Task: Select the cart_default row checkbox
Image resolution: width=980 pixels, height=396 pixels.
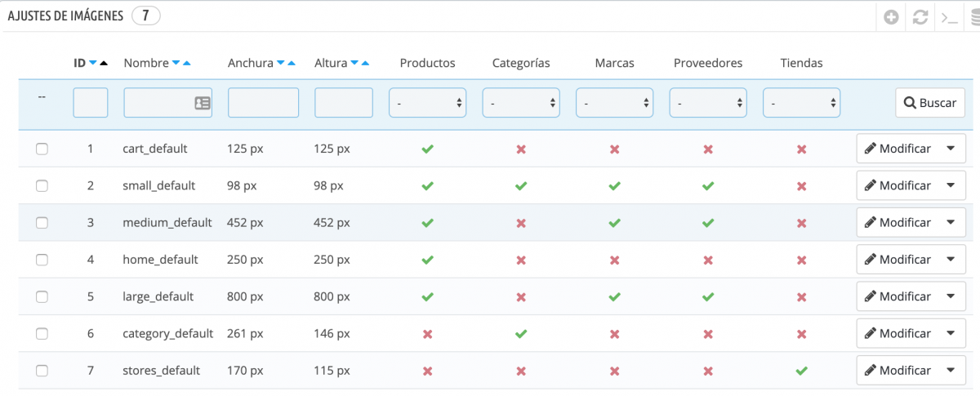Action: pyautogui.click(x=42, y=149)
